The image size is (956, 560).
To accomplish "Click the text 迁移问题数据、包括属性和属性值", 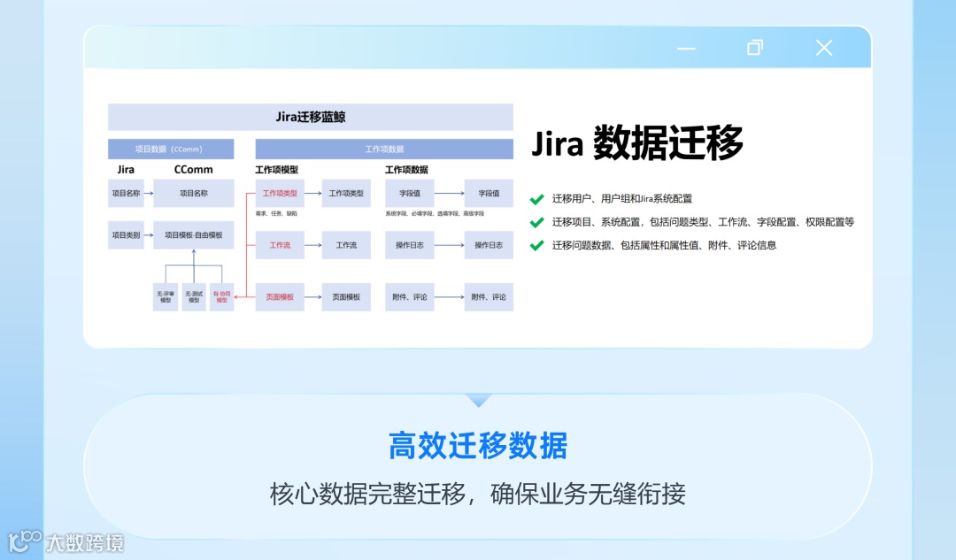I will (664, 245).
